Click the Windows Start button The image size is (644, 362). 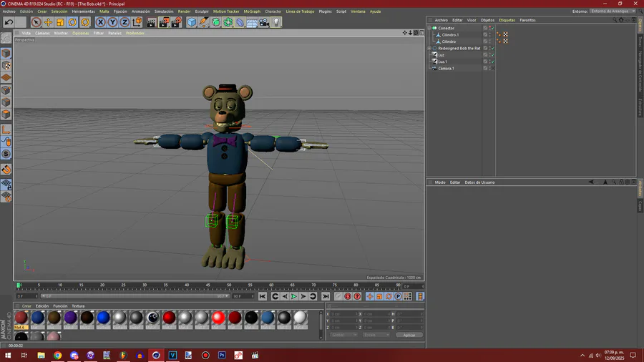(8, 356)
